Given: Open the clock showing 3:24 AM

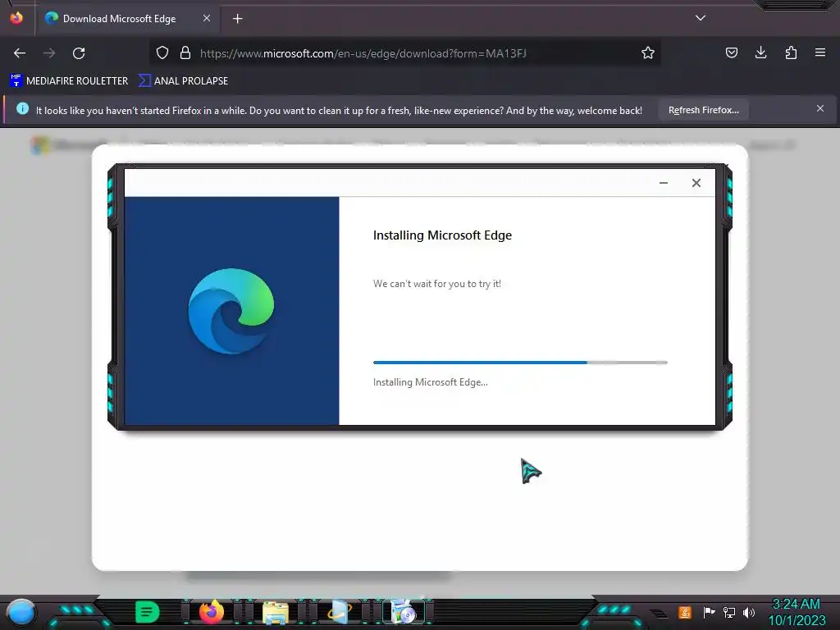Looking at the screenshot, I should (797, 612).
